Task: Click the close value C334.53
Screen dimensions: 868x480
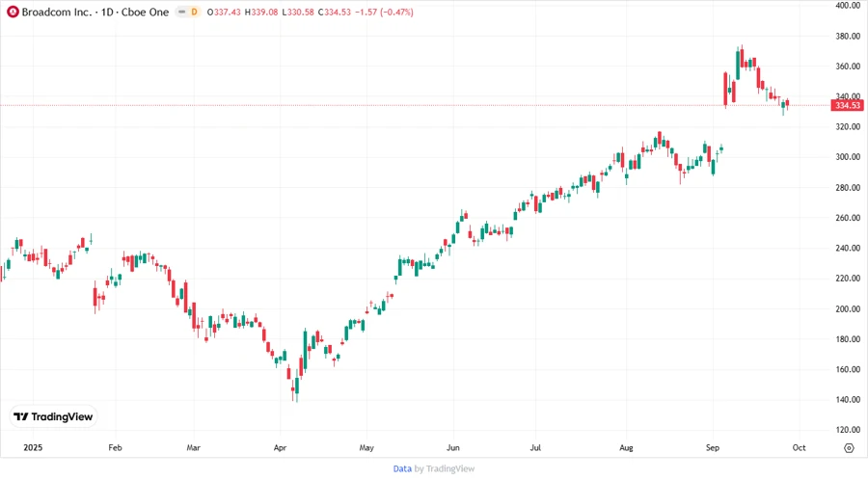Action: click(335, 13)
